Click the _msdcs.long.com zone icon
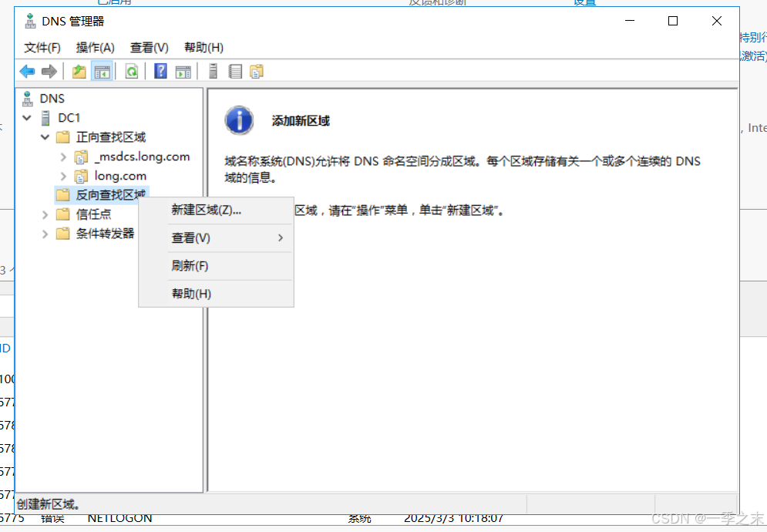The height and width of the screenshot is (532, 767). coord(81,157)
